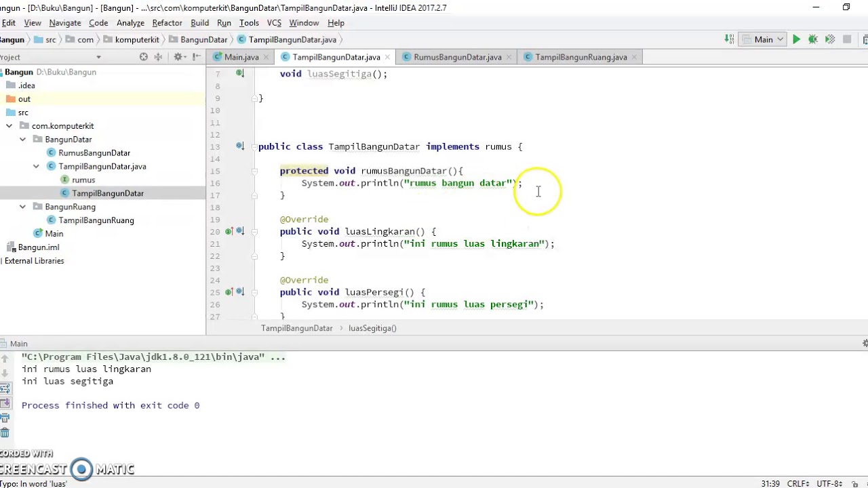Collapse the com.komputerkit package
This screenshot has height=488, width=868.
(9, 125)
